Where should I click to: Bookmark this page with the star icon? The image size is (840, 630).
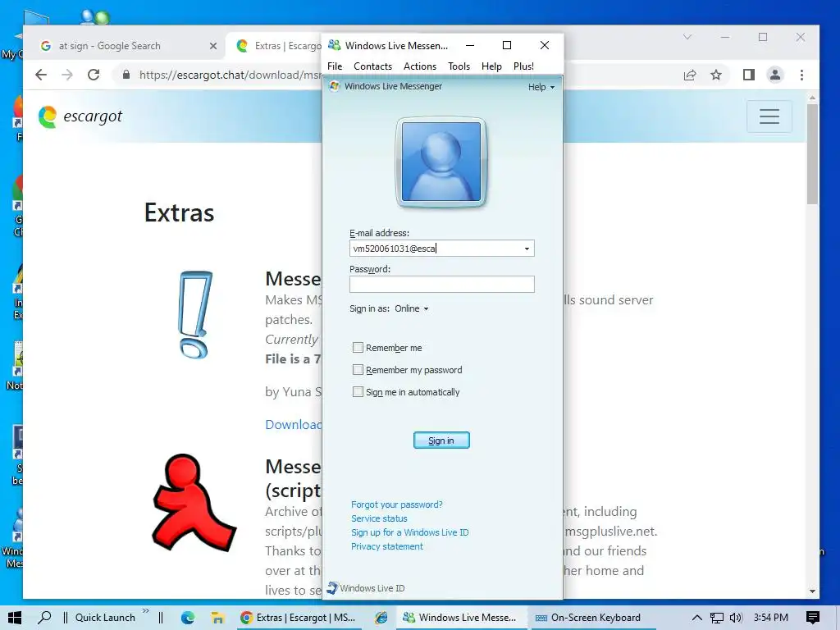(x=716, y=75)
